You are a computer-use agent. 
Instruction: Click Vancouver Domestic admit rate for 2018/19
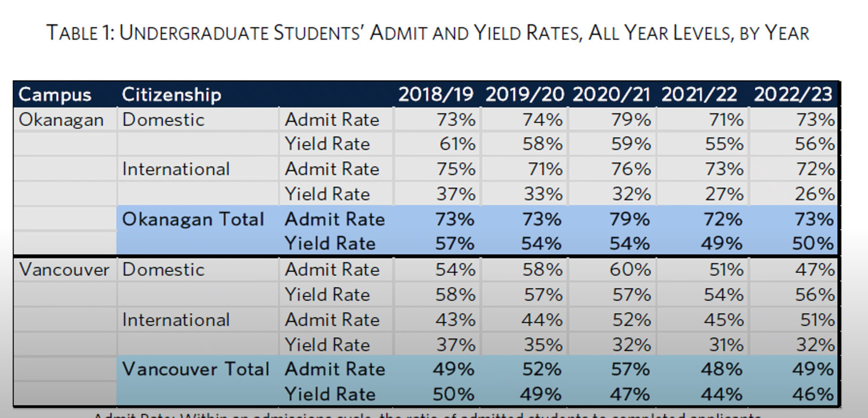tap(456, 270)
